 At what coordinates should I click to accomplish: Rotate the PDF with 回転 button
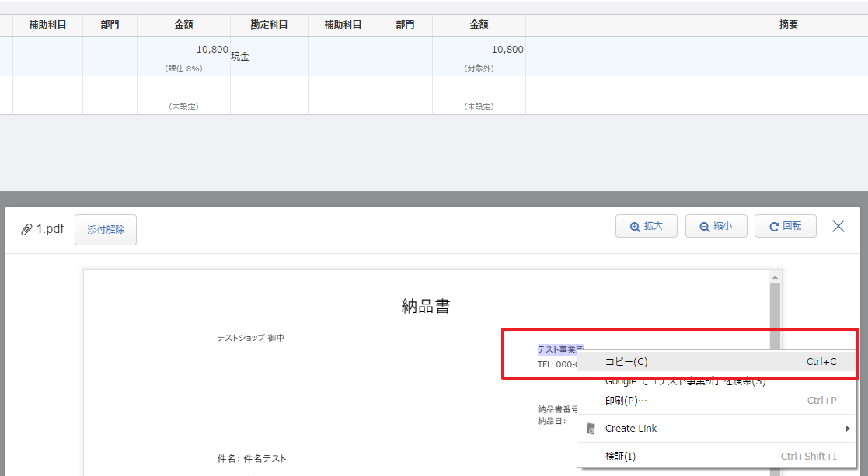[786, 226]
